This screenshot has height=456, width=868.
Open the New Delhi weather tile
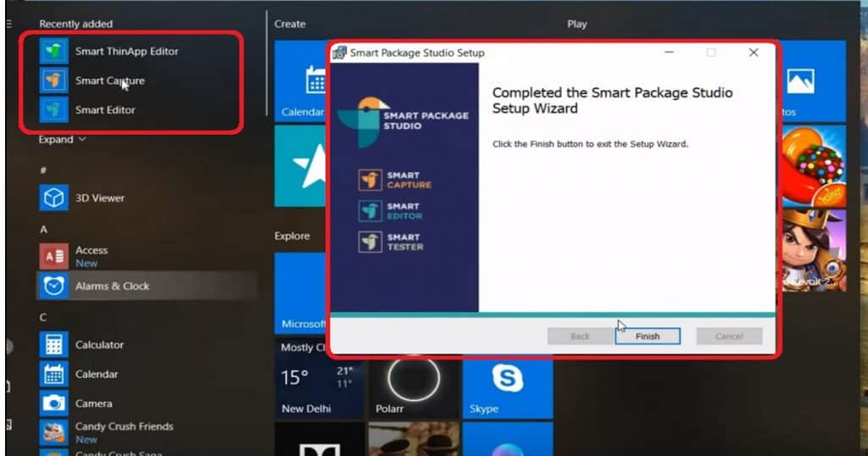320,378
